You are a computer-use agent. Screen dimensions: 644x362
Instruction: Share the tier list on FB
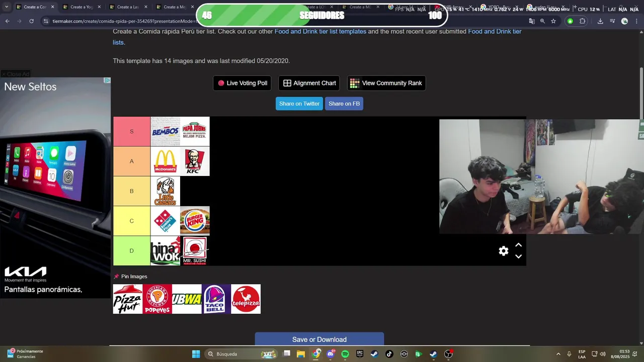click(x=344, y=104)
